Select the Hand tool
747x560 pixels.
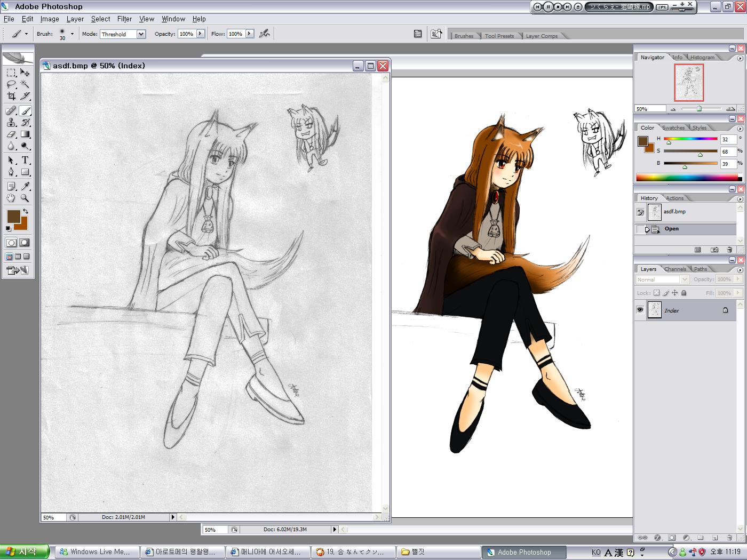coord(11,198)
